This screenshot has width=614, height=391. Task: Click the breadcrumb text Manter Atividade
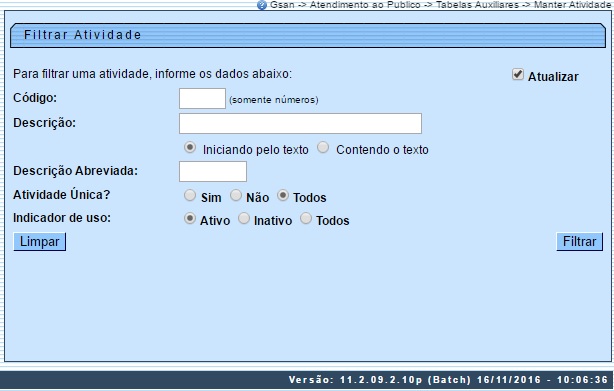572,5
